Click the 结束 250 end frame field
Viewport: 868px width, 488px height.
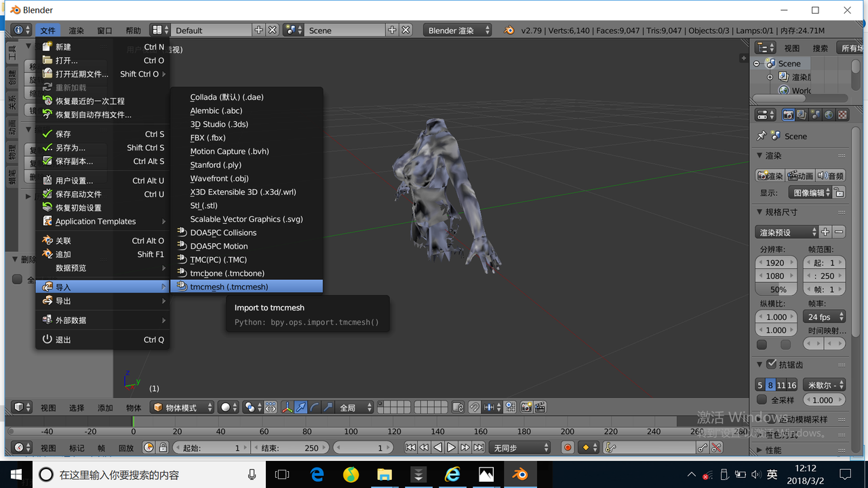[x=290, y=447]
